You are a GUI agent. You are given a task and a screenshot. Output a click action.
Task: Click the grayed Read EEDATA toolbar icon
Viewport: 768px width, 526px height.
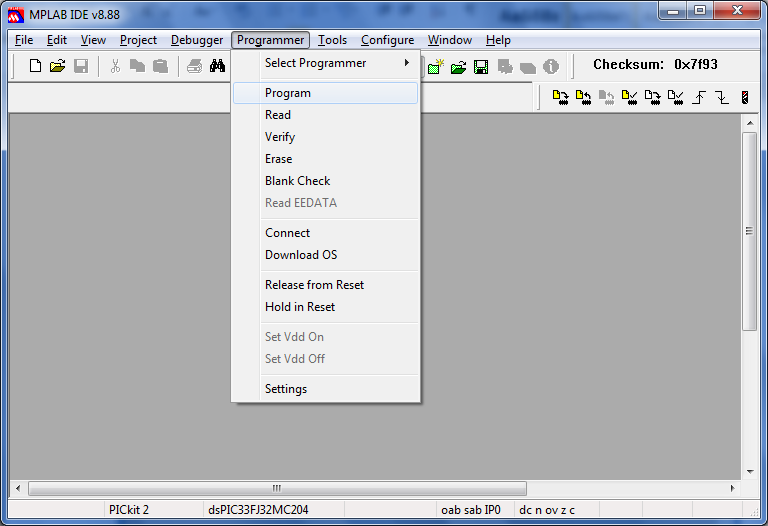click(606, 97)
